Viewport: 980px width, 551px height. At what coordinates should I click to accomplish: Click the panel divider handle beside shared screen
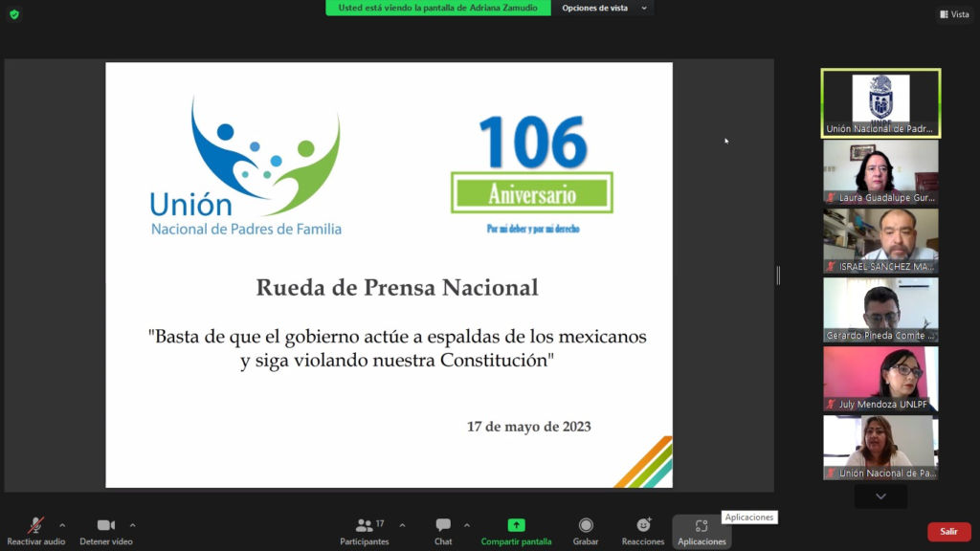pos(778,275)
